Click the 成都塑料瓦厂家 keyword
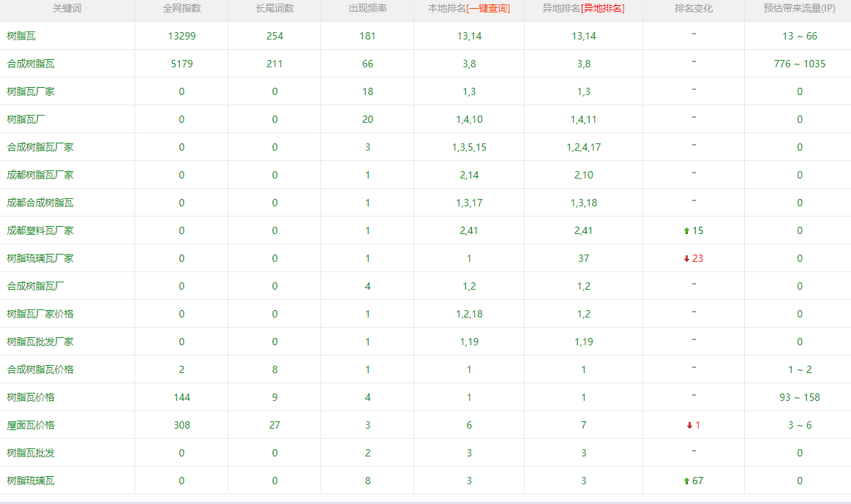851x504 pixels. (x=40, y=231)
